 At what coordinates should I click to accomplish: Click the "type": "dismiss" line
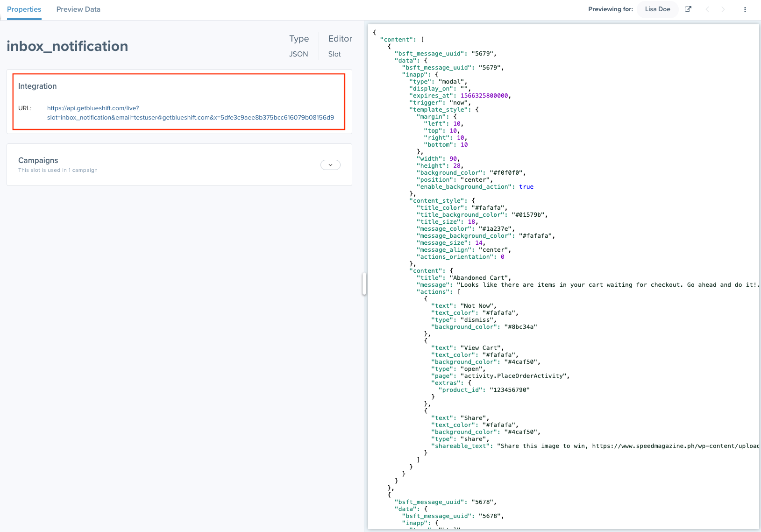tap(463, 320)
